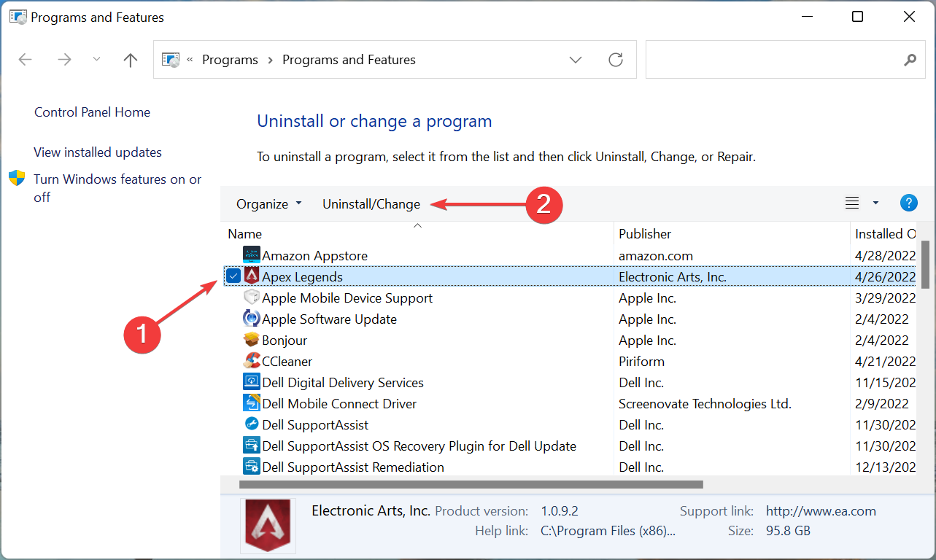936x560 pixels.
Task: Click the search box field
Action: (773, 60)
